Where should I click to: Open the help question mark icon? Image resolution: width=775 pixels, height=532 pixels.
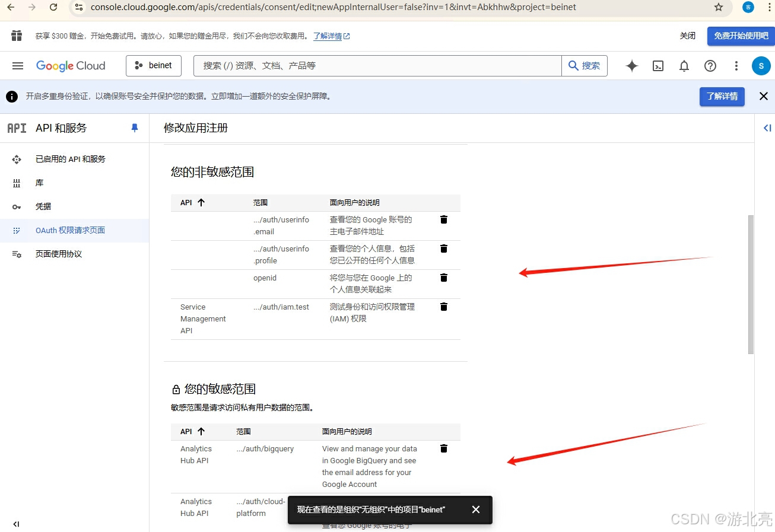710,66
